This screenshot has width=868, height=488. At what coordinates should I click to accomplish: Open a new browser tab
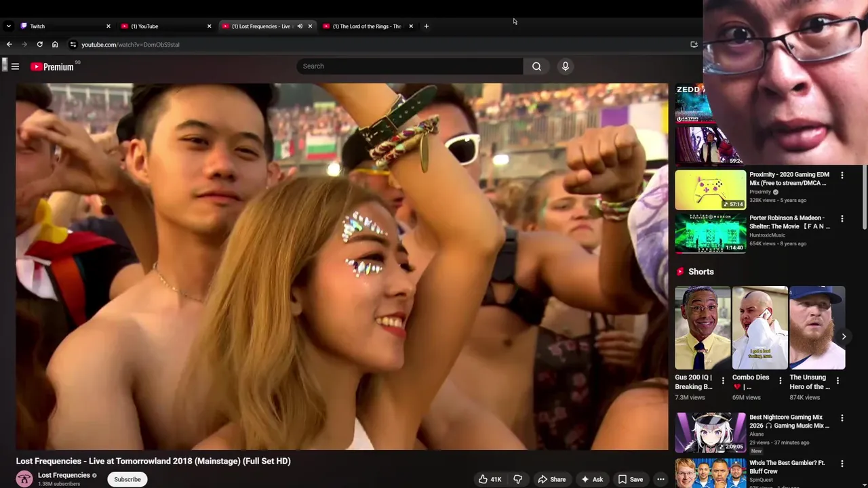tap(426, 26)
